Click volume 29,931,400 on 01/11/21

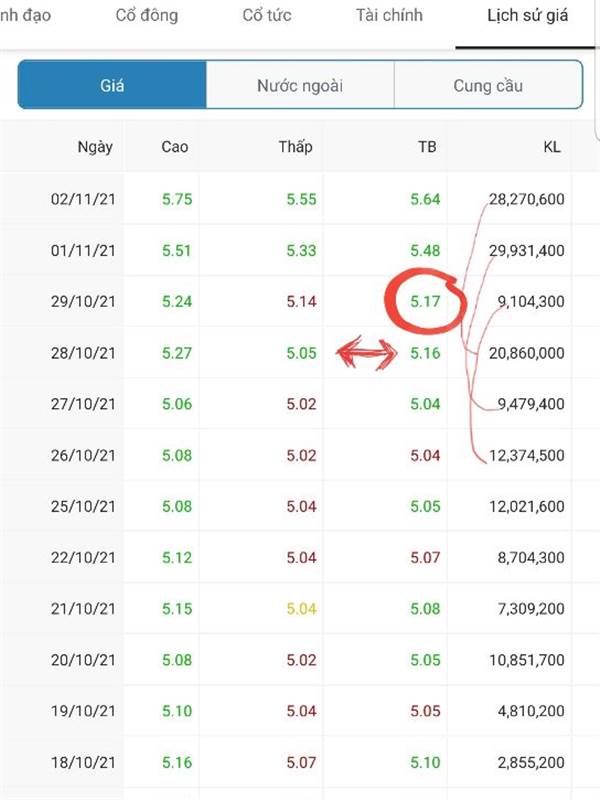click(x=527, y=251)
